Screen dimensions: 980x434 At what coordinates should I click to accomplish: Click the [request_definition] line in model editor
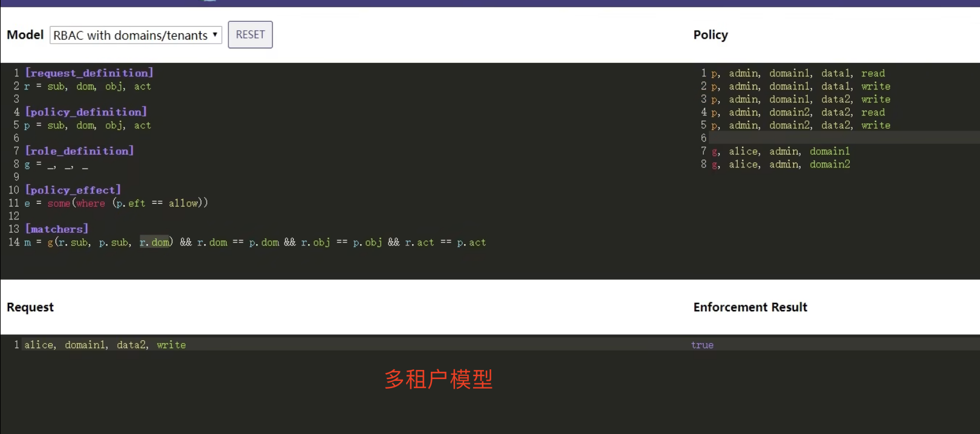pos(89,73)
